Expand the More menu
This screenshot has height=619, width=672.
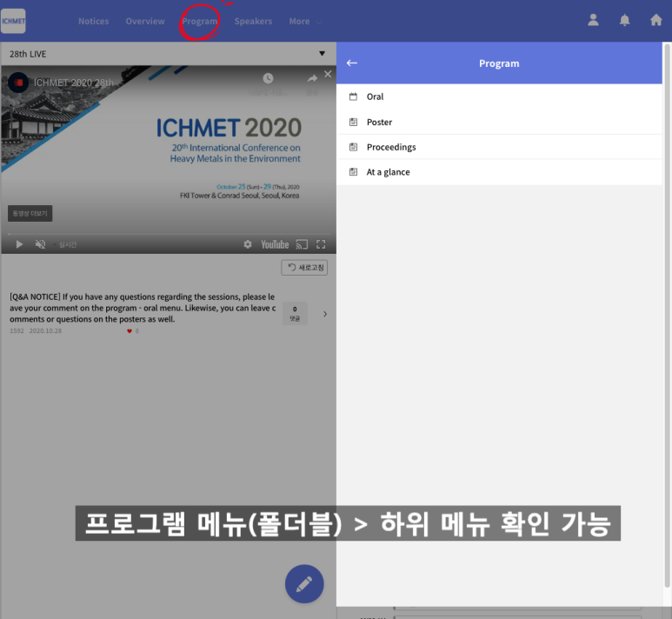pyautogui.click(x=305, y=21)
